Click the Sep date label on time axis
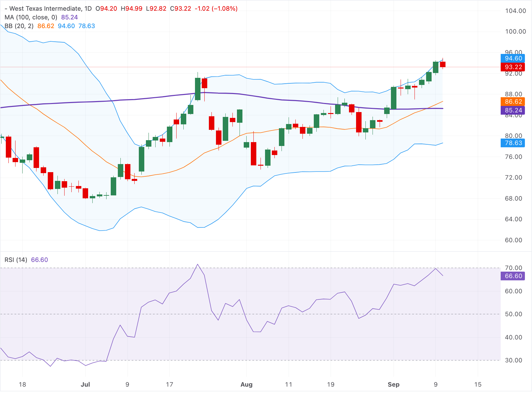Viewport: 532px width, 395px height. pyautogui.click(x=394, y=385)
